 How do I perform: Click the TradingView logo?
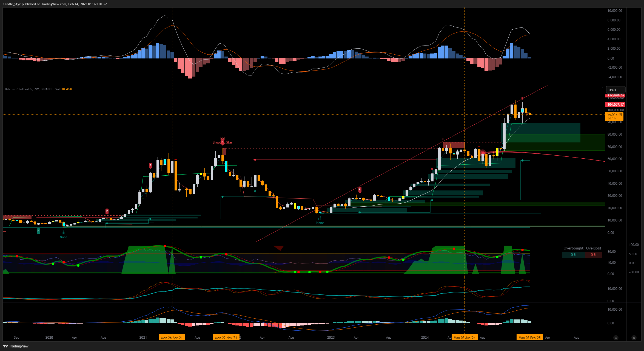click(16, 346)
